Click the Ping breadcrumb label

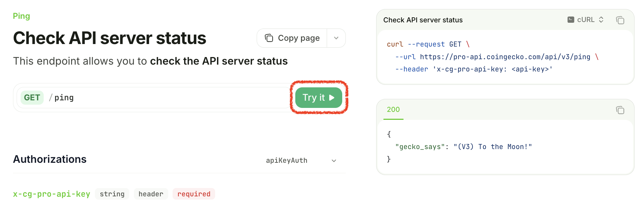(21, 16)
